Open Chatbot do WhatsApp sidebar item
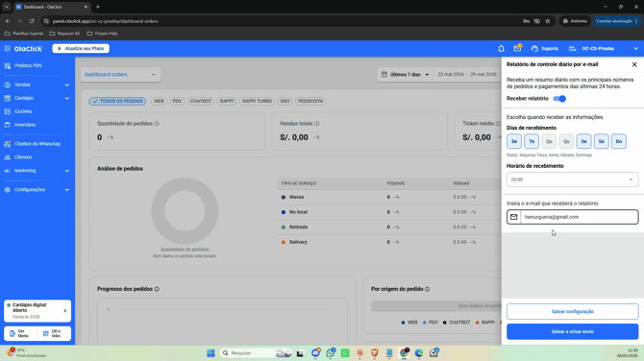 click(x=37, y=144)
